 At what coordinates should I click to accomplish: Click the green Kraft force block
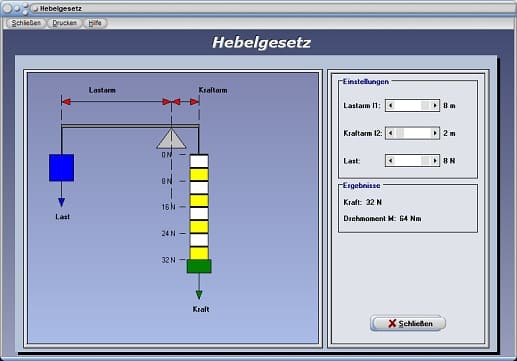[199, 266]
